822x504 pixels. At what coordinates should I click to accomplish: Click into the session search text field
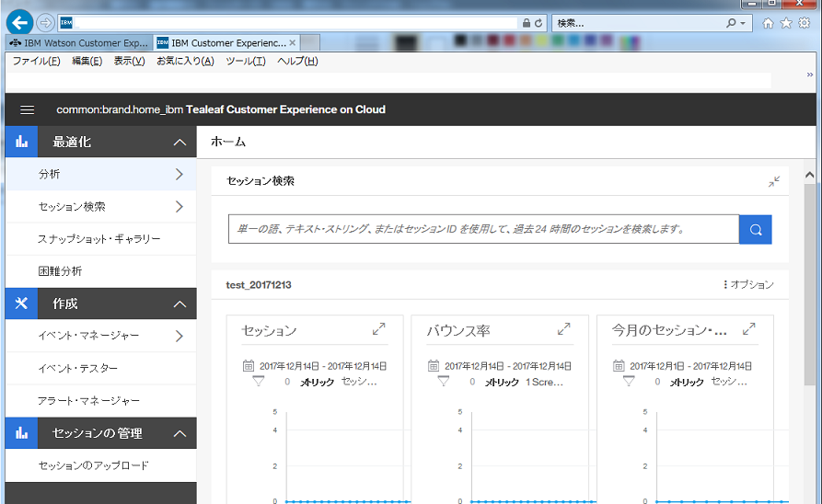point(483,230)
